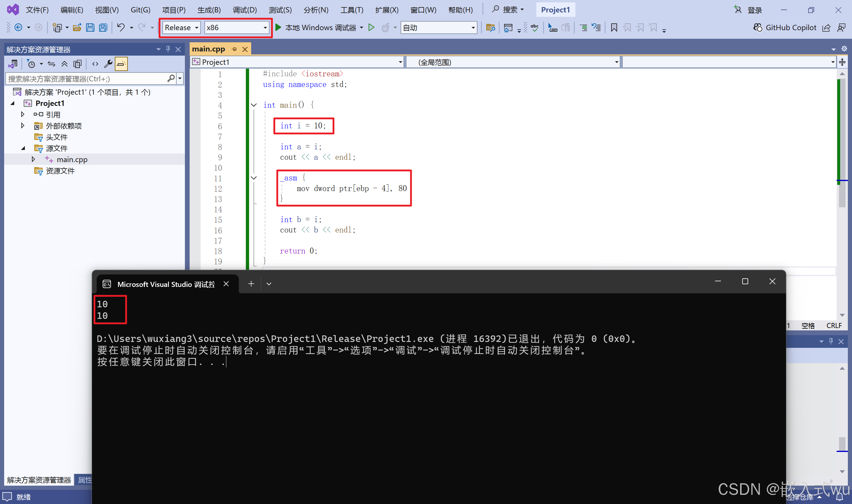
Task: Click the editor vertical scrollbar thumb
Action: pyautogui.click(x=842, y=143)
